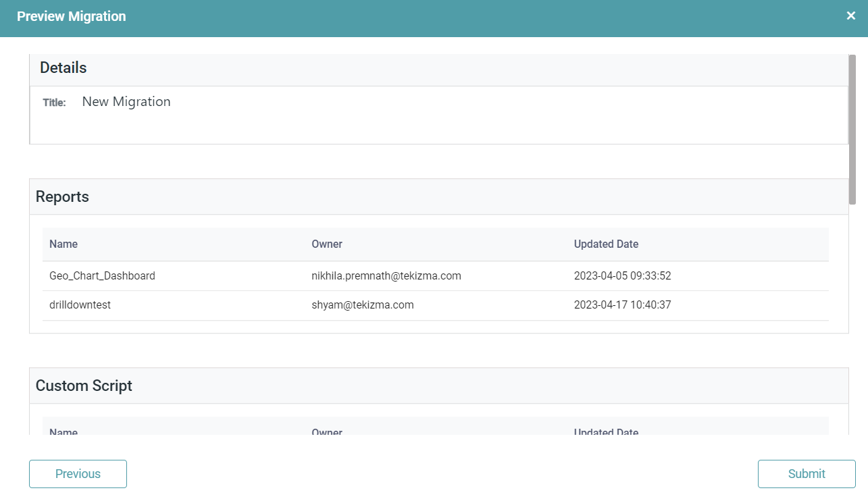The width and height of the screenshot is (868, 503).
Task: Select the Geo_Chart_Dashboard report name
Action: pyautogui.click(x=102, y=275)
